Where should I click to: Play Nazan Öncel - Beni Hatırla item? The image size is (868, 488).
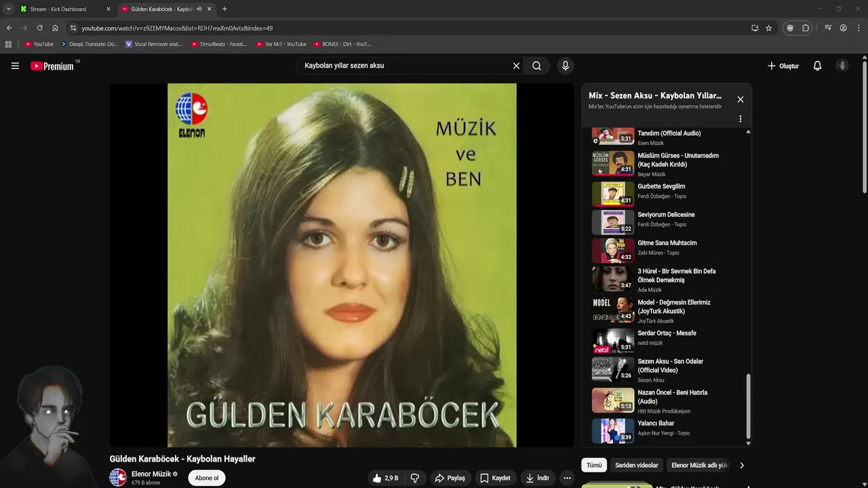668,401
